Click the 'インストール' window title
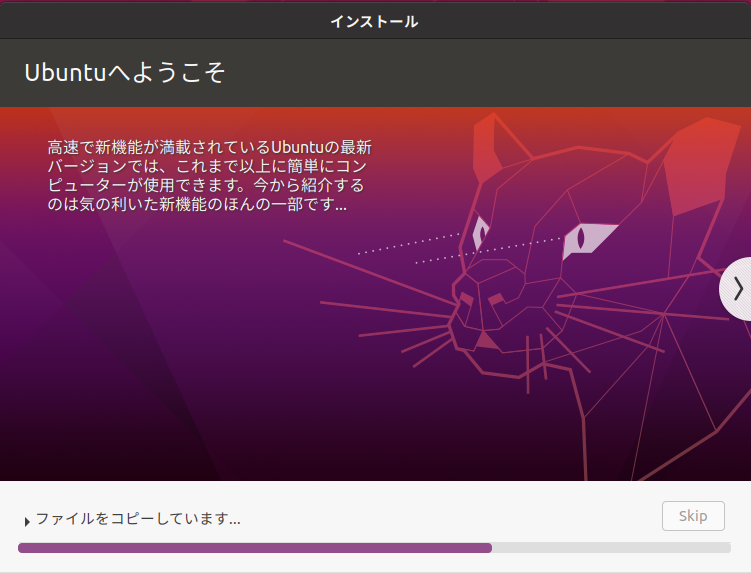Screen dimensions: 751x573 [x=374, y=22]
